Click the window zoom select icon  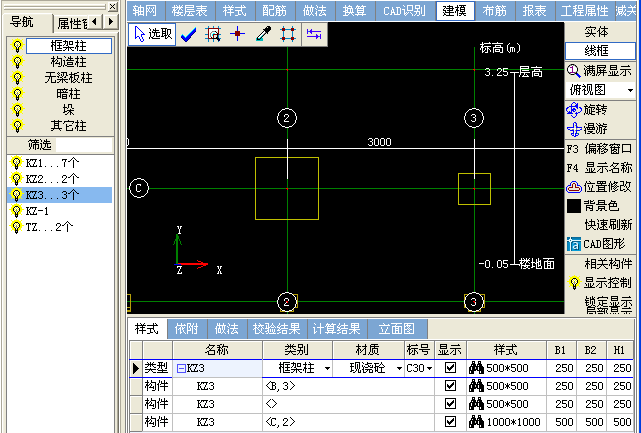[213, 35]
